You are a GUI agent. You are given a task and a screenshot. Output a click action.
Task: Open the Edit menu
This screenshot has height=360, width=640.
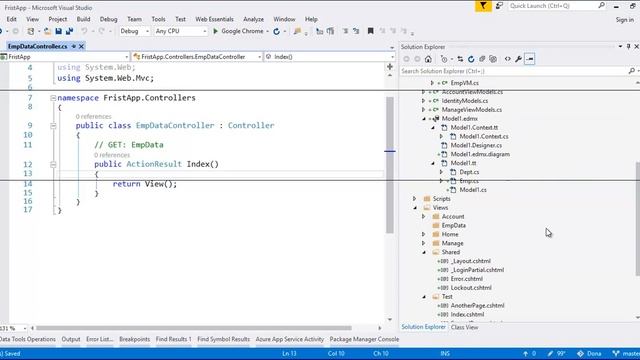click(x=11, y=19)
